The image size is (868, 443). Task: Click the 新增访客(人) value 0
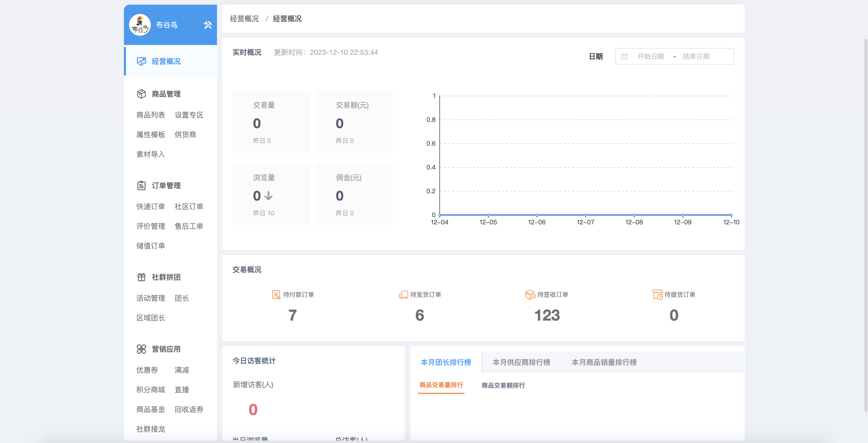click(x=253, y=410)
